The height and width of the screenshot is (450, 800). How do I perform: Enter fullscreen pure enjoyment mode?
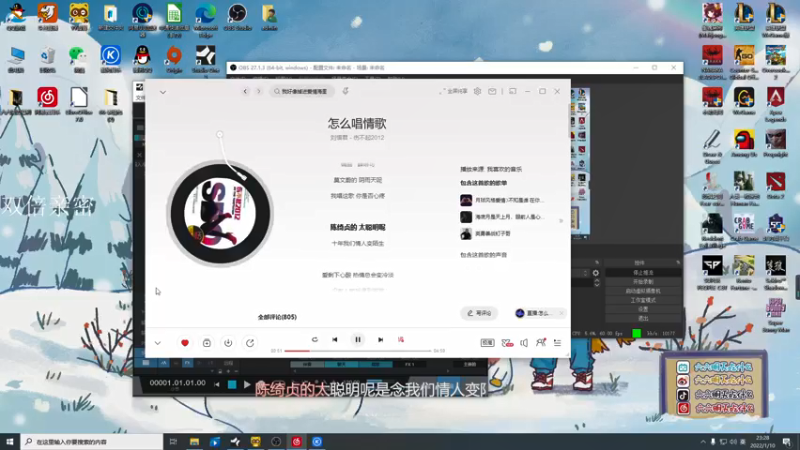pos(453,91)
